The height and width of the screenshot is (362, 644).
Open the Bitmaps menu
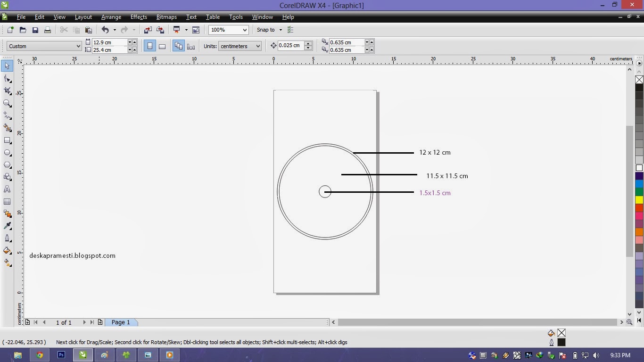pyautogui.click(x=166, y=17)
